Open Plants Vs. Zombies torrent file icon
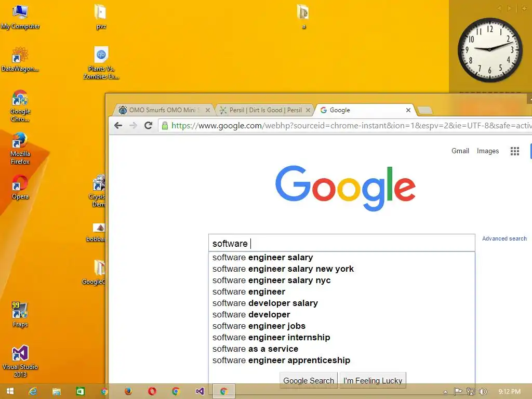 click(101, 63)
